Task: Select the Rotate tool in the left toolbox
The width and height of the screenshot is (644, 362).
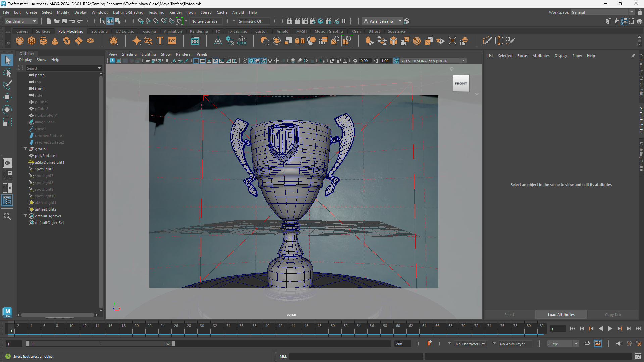Action: click(7, 110)
